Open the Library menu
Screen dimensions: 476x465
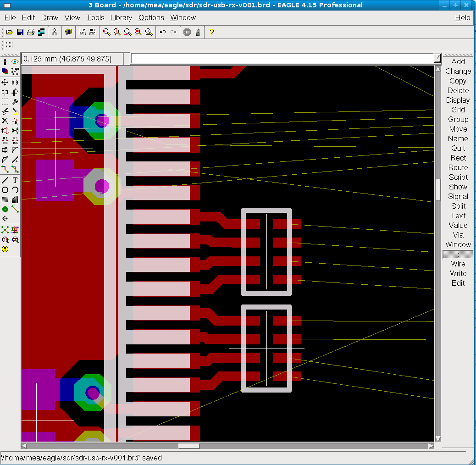pos(121,17)
